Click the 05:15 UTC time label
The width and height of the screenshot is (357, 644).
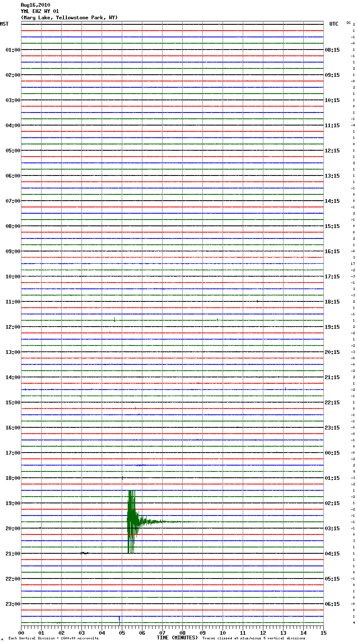(332, 579)
